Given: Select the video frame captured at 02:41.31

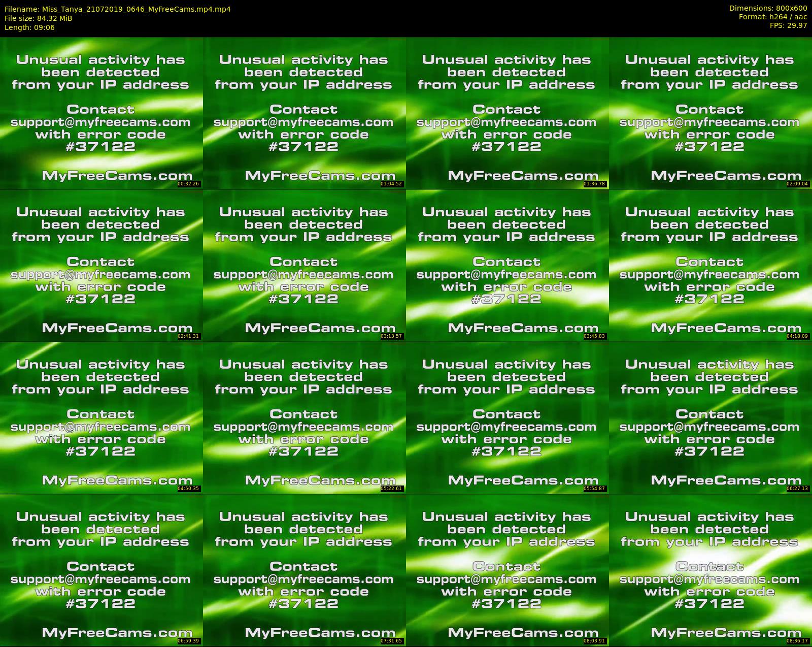Looking at the screenshot, I should click(101, 265).
